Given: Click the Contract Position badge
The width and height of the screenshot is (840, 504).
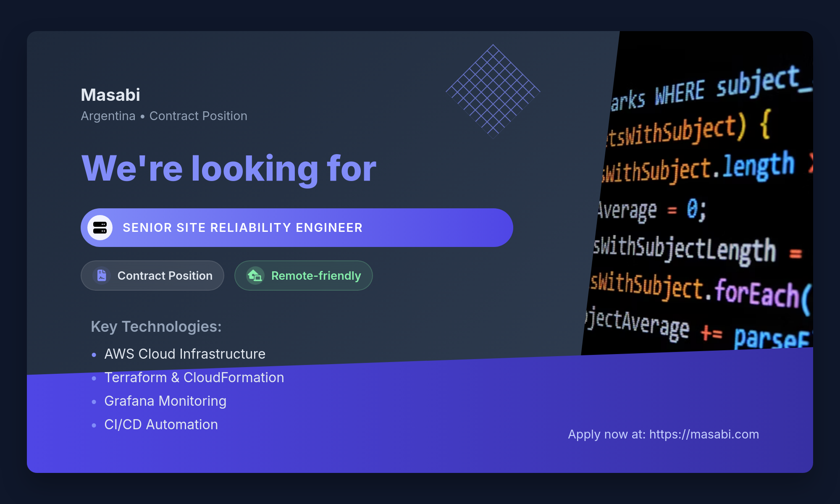Looking at the screenshot, I should click(152, 276).
